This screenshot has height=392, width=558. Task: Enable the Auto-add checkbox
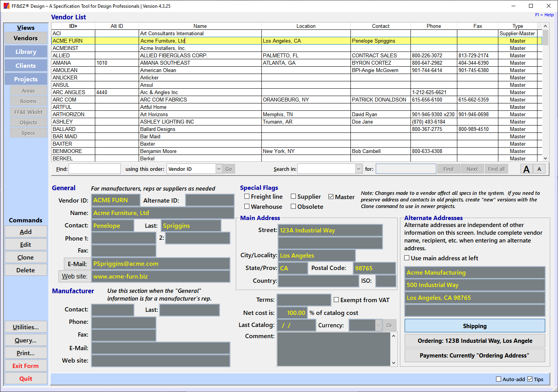click(x=498, y=379)
